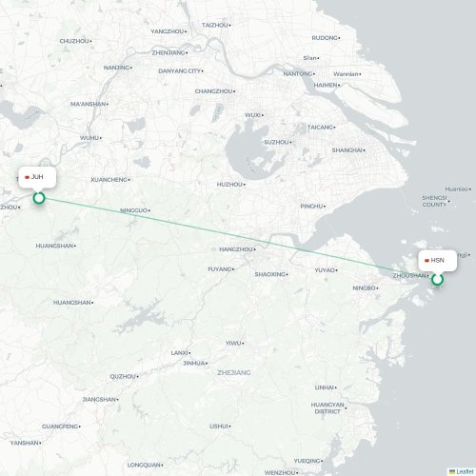The width and height of the screenshot is (476, 476).
Task: Click the Hangzhou city label
Action: [x=236, y=249]
